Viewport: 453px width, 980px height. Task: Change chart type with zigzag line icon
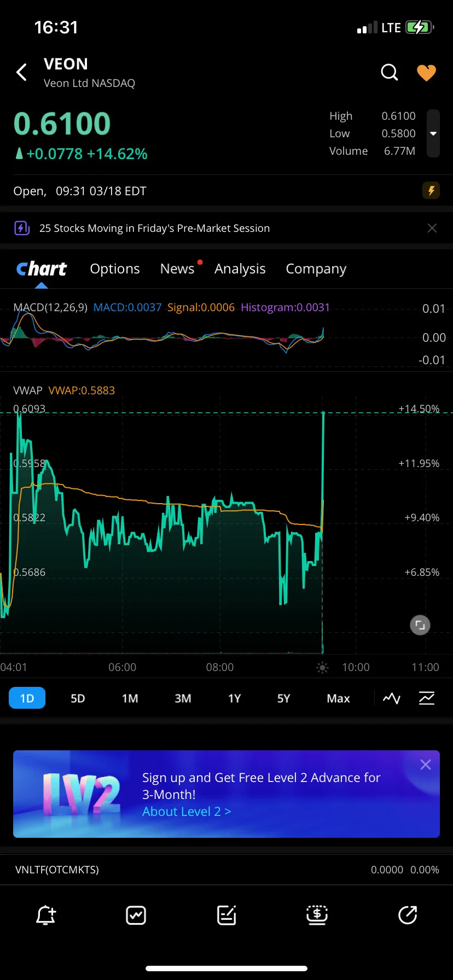pos(392,698)
